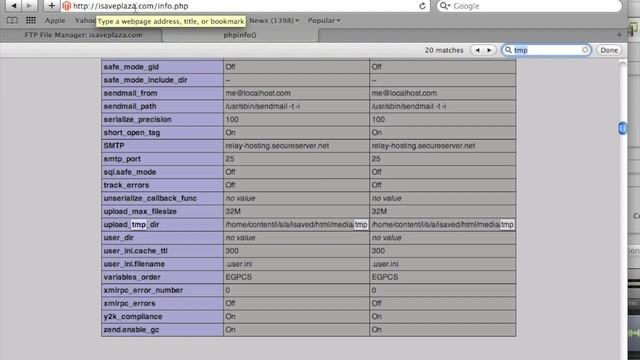Clear the find field text
The image size is (640, 360).
tap(585, 50)
